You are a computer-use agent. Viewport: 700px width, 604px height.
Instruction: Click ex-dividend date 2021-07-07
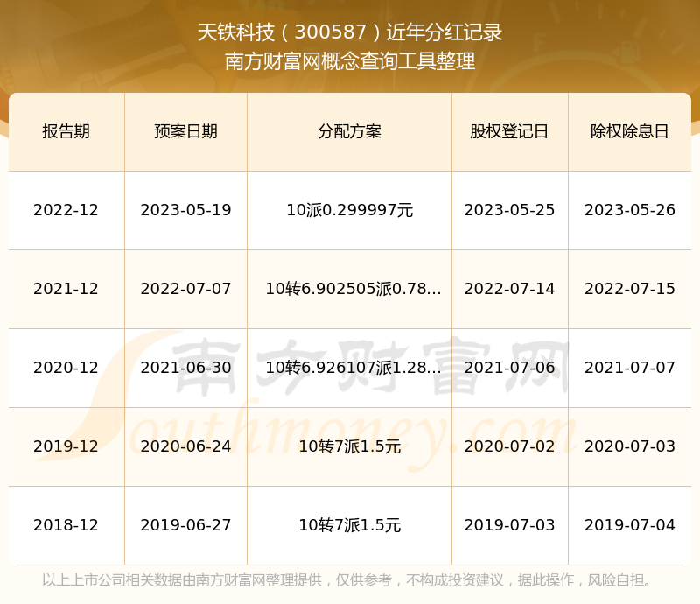click(x=629, y=368)
